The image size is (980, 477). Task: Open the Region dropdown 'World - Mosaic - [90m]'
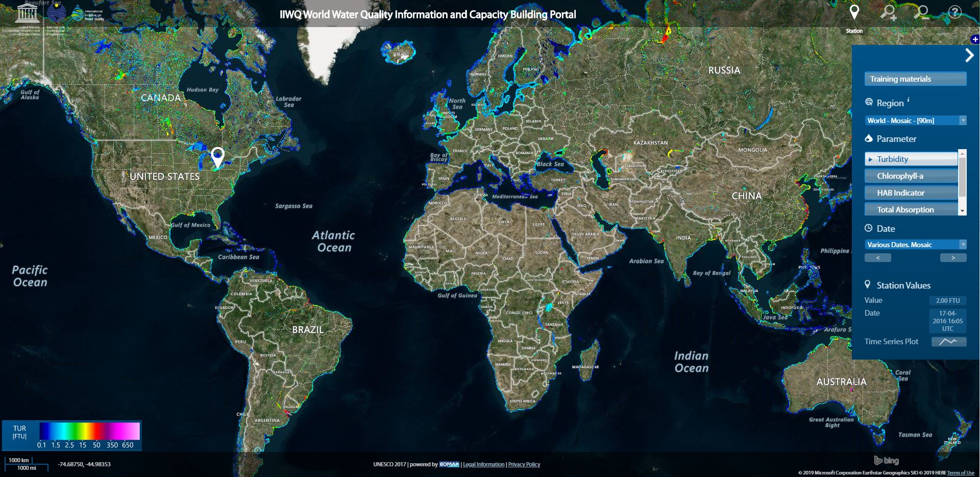[x=916, y=121]
